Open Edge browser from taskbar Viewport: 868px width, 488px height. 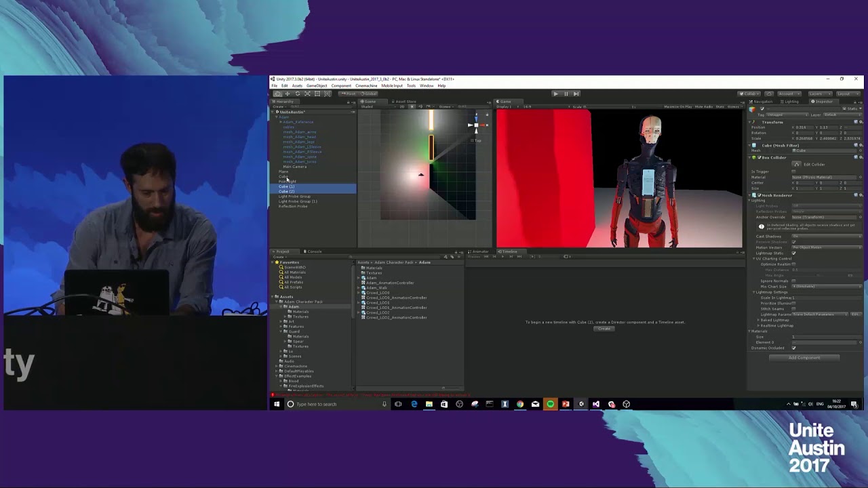(414, 404)
